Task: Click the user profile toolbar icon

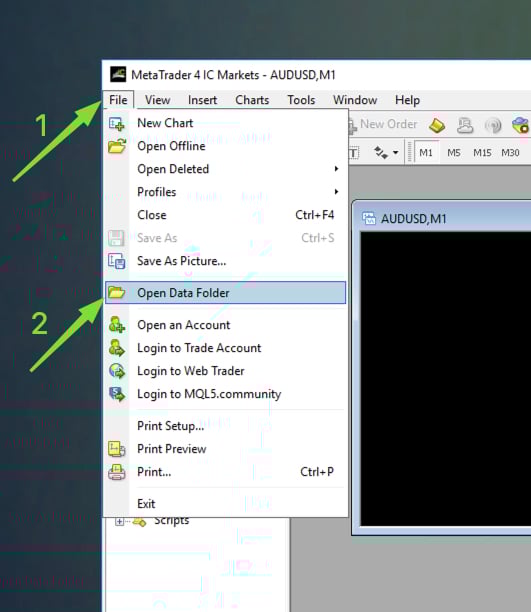Action: click(465, 125)
